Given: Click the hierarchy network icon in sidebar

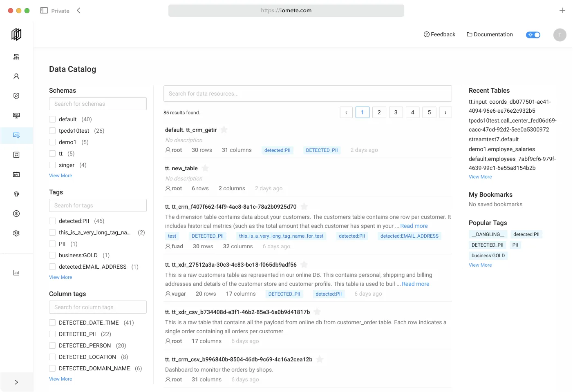Looking at the screenshot, I should tap(16, 57).
